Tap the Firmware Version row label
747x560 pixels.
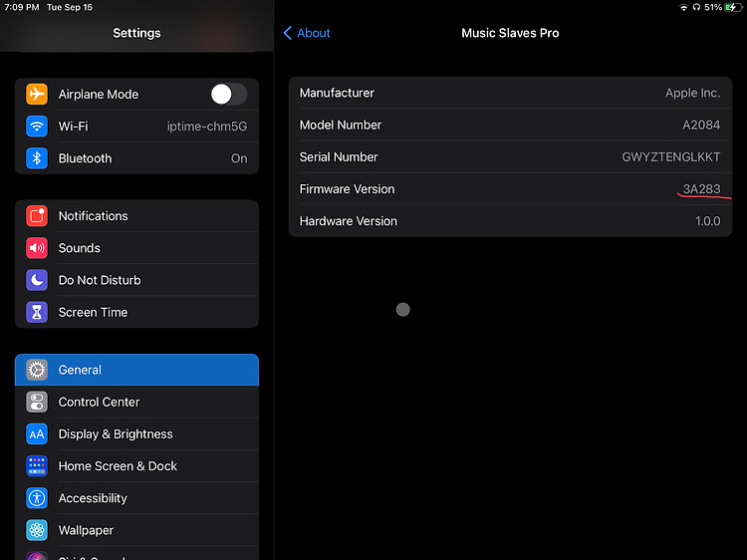coord(347,189)
